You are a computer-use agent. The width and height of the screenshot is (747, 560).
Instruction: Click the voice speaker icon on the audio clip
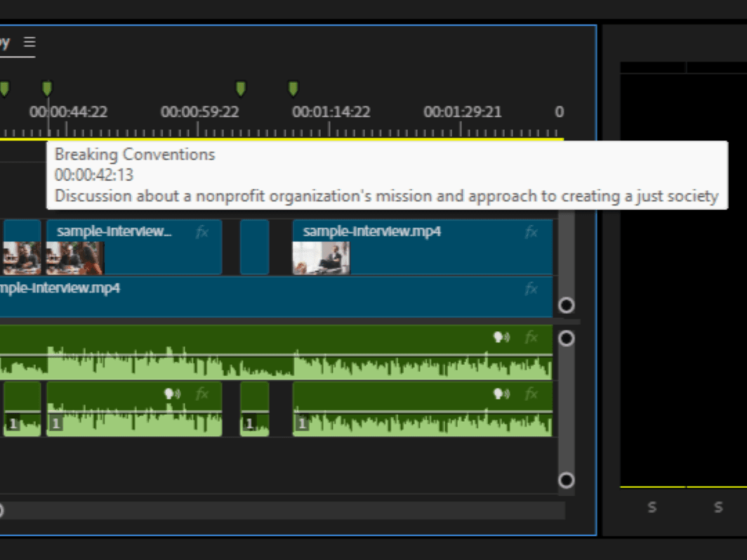[x=499, y=338]
